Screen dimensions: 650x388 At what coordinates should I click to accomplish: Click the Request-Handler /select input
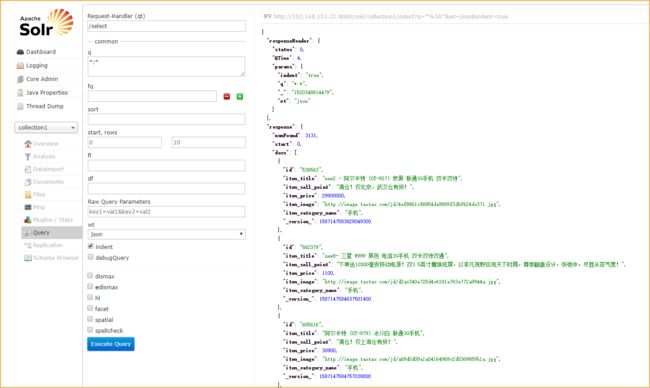coord(166,26)
